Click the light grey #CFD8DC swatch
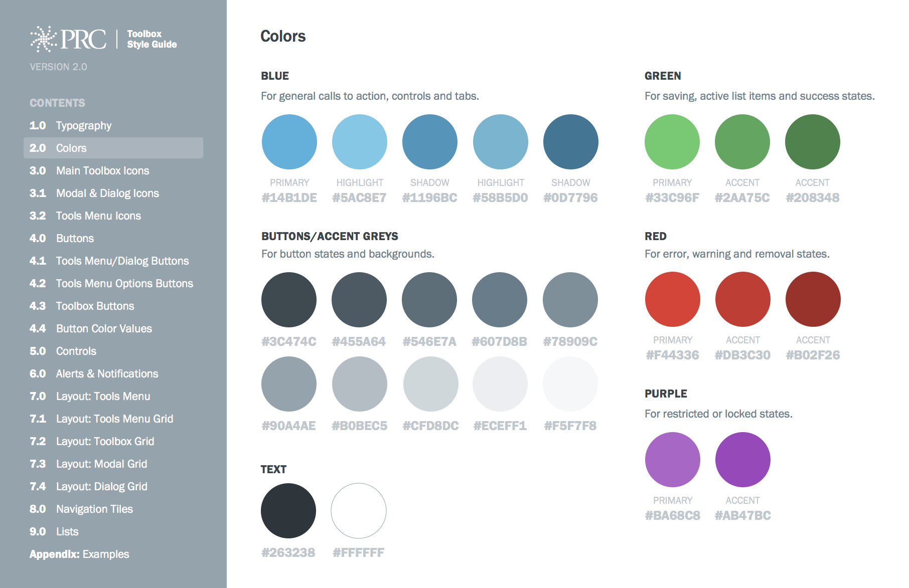 [x=431, y=384]
